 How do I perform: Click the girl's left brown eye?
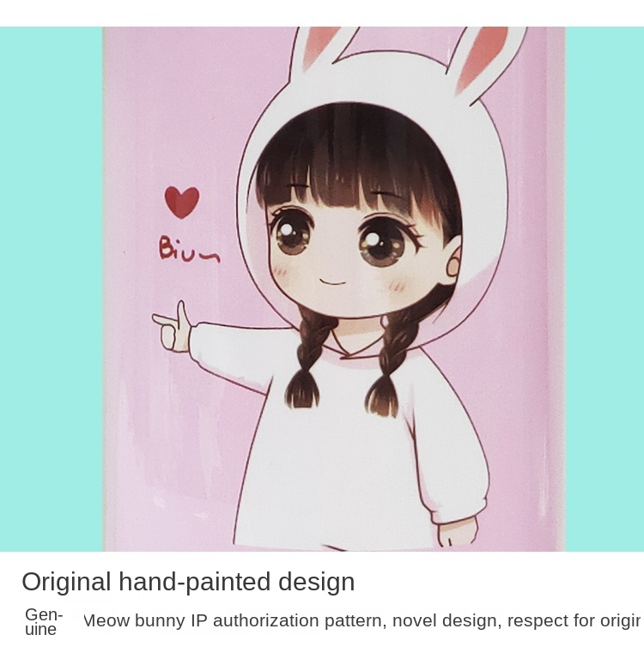[293, 234]
